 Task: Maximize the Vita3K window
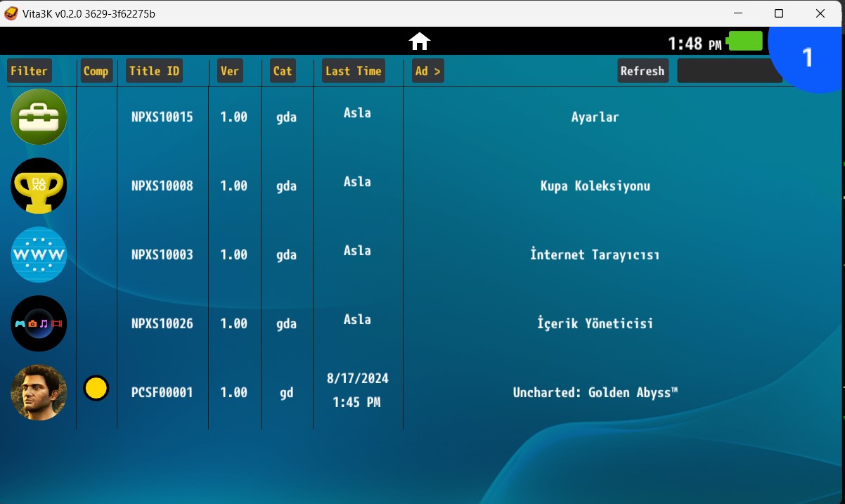[779, 13]
